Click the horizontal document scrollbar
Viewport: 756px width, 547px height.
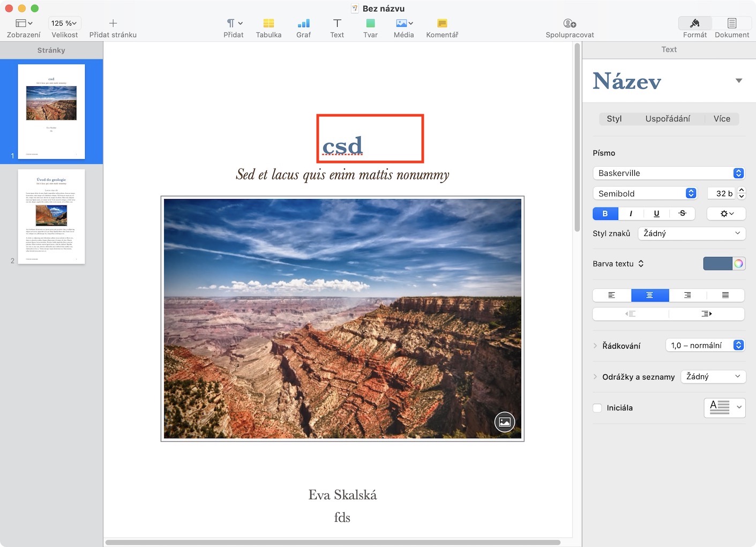click(x=333, y=543)
